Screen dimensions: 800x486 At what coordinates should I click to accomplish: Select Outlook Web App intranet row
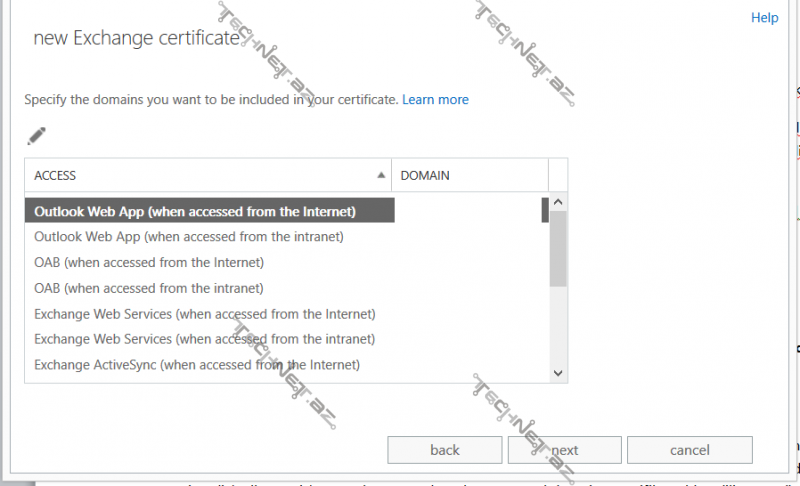189,237
